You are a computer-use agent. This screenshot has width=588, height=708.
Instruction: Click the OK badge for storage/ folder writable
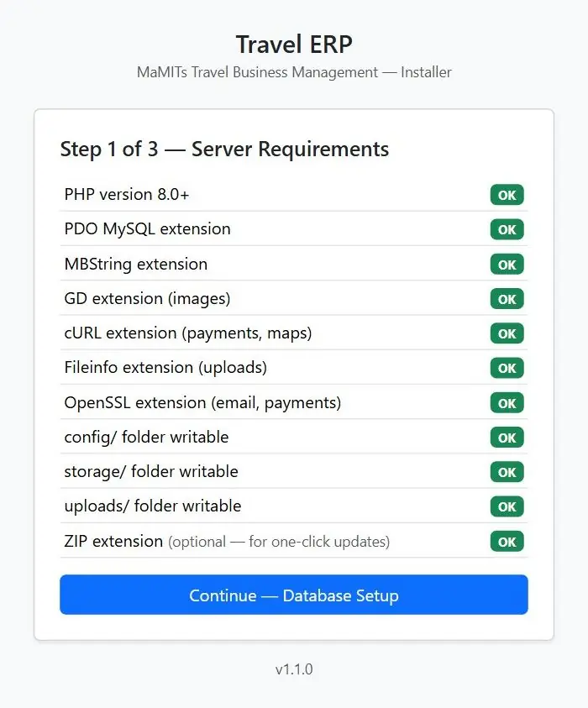click(507, 472)
